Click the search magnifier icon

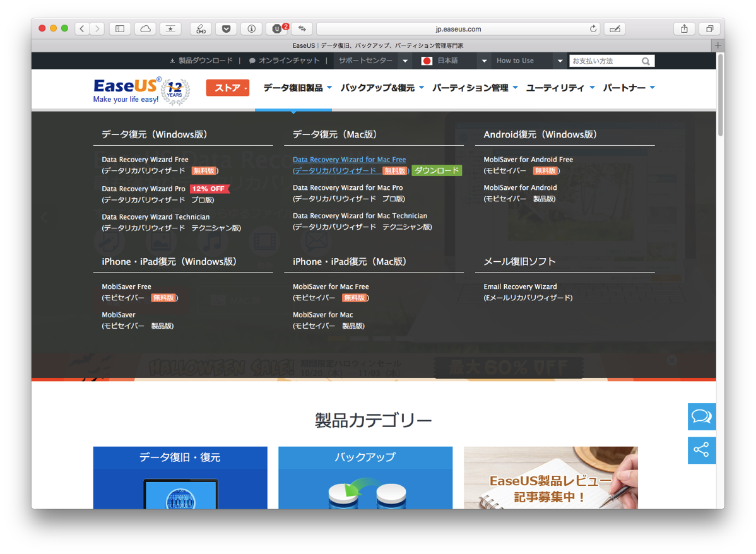pos(646,61)
